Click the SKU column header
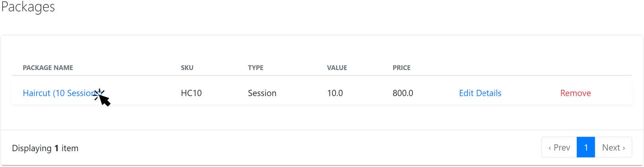Image resolution: width=644 pixels, height=167 pixels. (x=187, y=68)
